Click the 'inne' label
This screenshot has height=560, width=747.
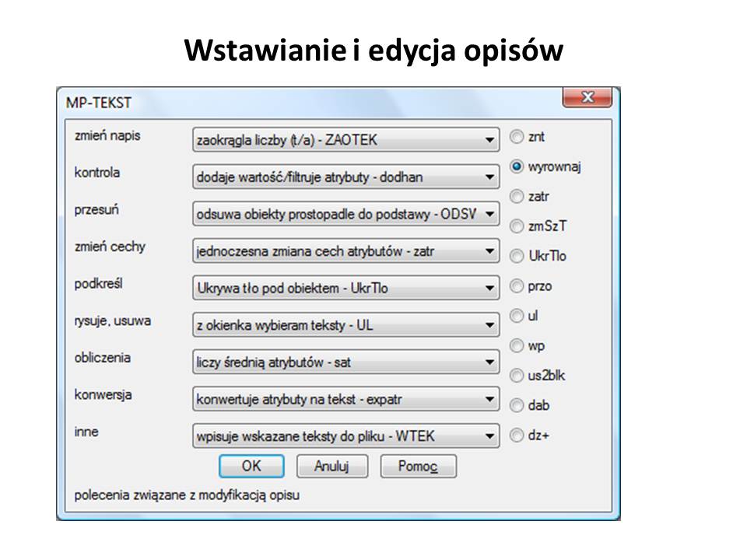(86, 432)
